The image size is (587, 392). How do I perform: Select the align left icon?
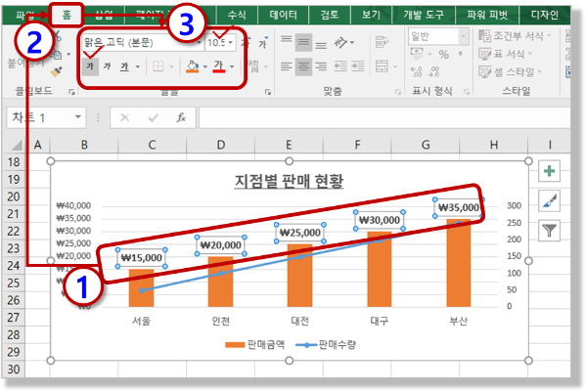[287, 66]
